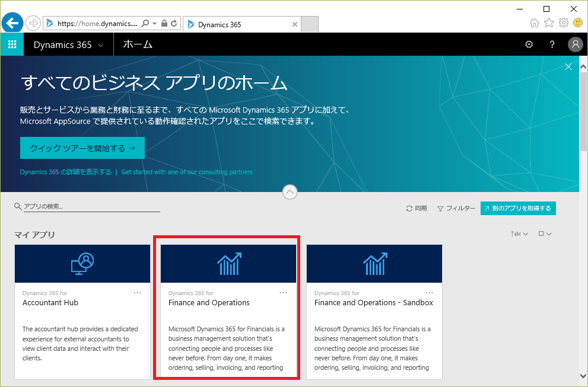
Task: Click the smiley feedback icon
Action: [578, 23]
